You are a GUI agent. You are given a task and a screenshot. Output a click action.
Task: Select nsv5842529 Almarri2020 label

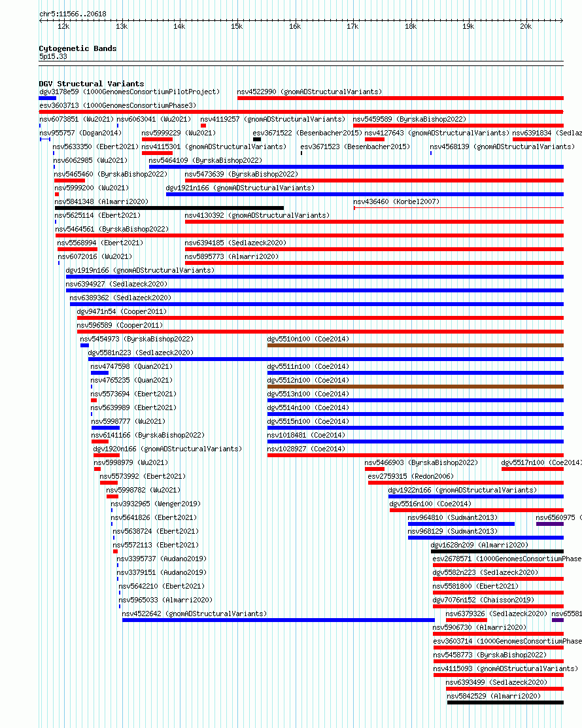click(x=494, y=696)
